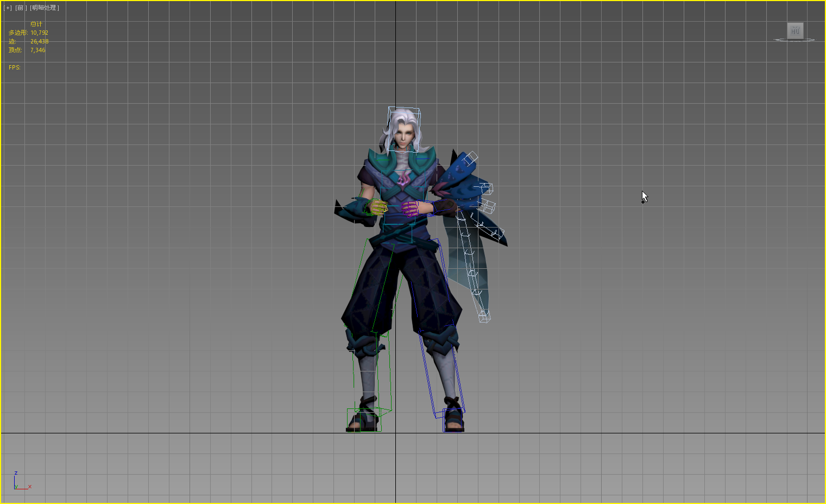Click the white cape bone chain tip

tap(484, 316)
